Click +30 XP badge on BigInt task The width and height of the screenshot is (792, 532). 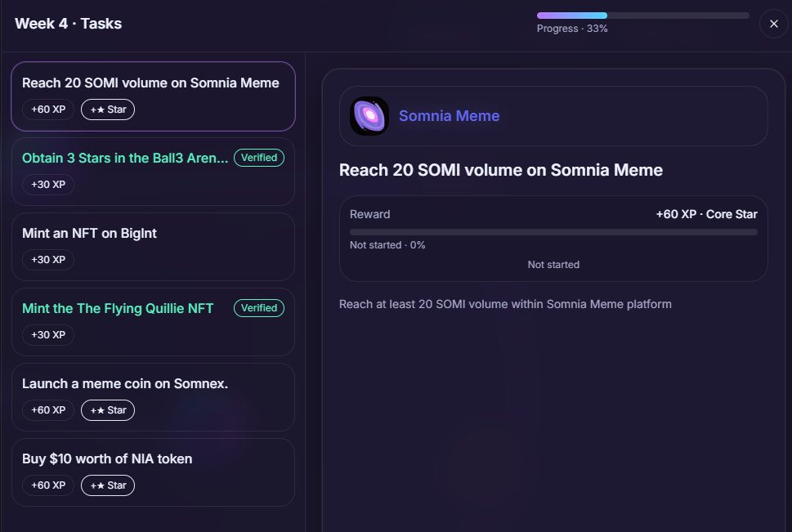(48, 260)
